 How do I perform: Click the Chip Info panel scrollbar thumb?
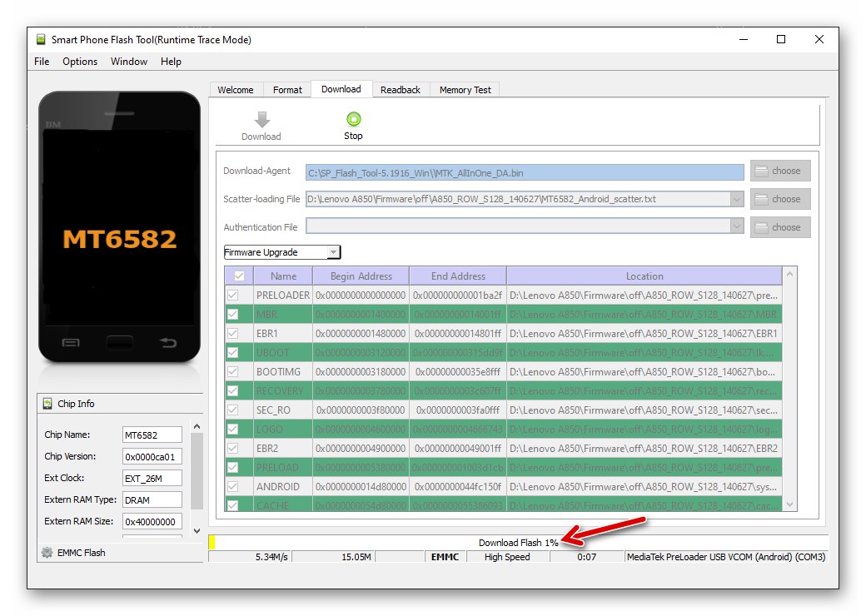tap(197, 471)
